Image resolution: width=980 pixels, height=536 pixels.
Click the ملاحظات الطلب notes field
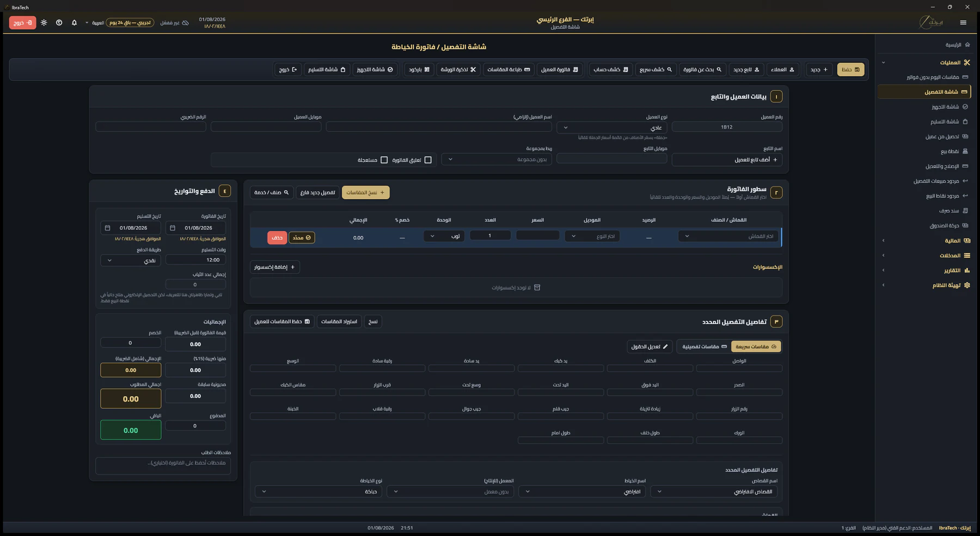(x=163, y=466)
